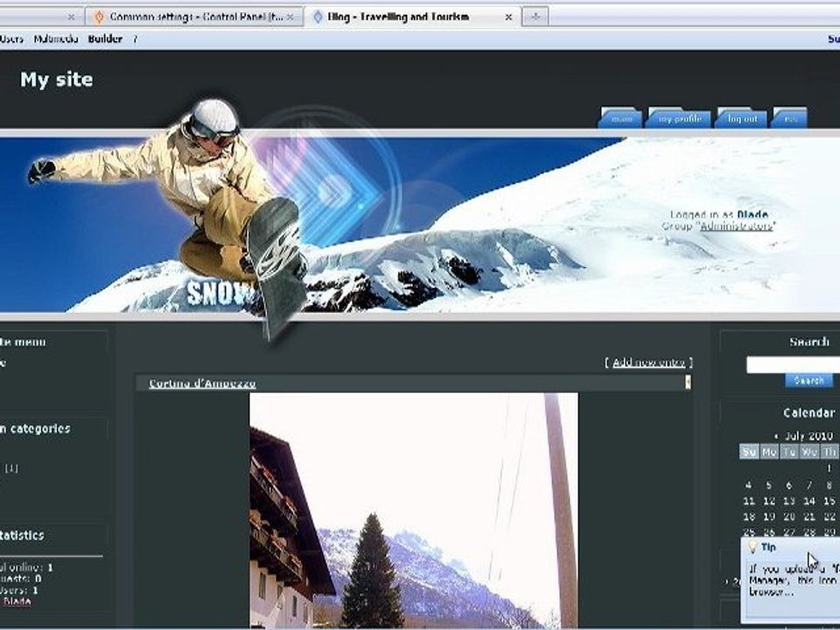Image resolution: width=840 pixels, height=630 pixels.
Task: Select calendar day 14
Action: pos(808,500)
